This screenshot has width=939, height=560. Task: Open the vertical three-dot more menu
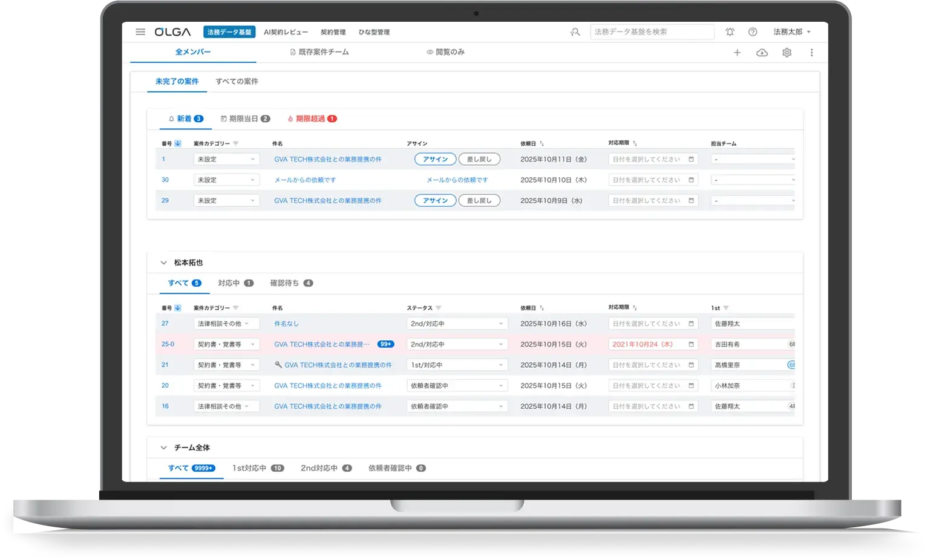811,53
